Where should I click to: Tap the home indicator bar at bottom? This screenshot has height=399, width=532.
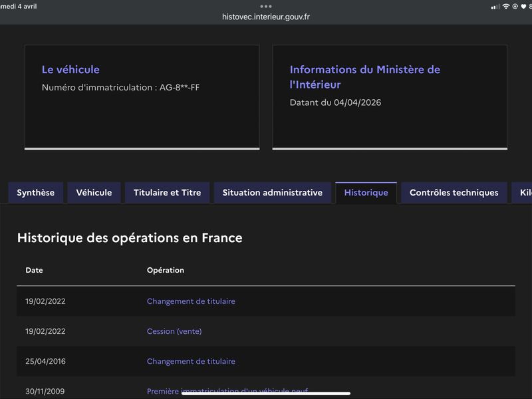tap(266, 393)
